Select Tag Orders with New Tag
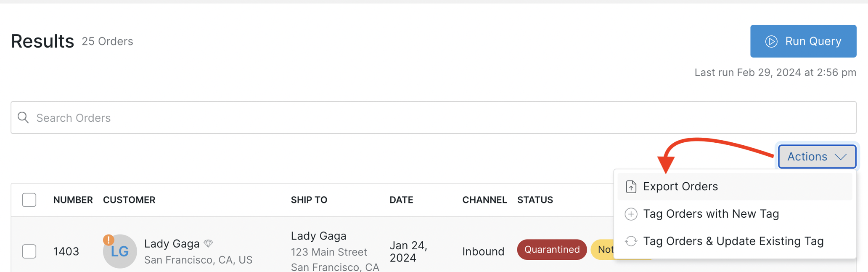This screenshot has width=868, height=272. click(711, 214)
